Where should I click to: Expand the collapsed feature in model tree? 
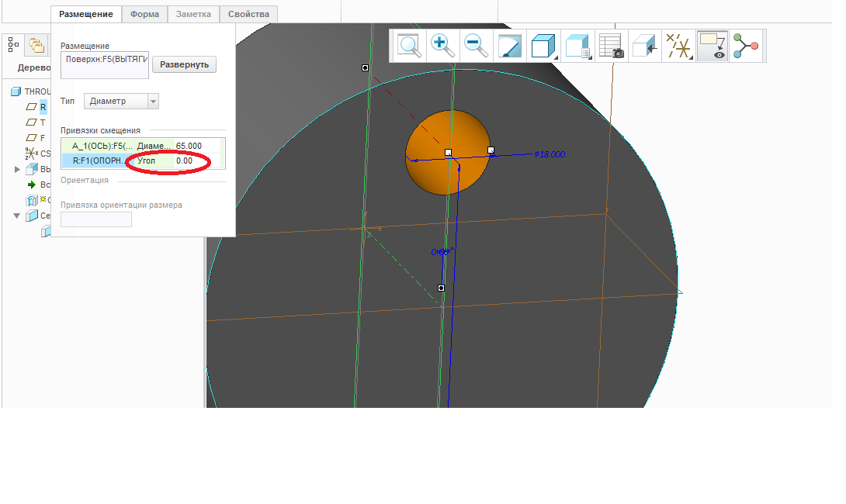(x=18, y=169)
